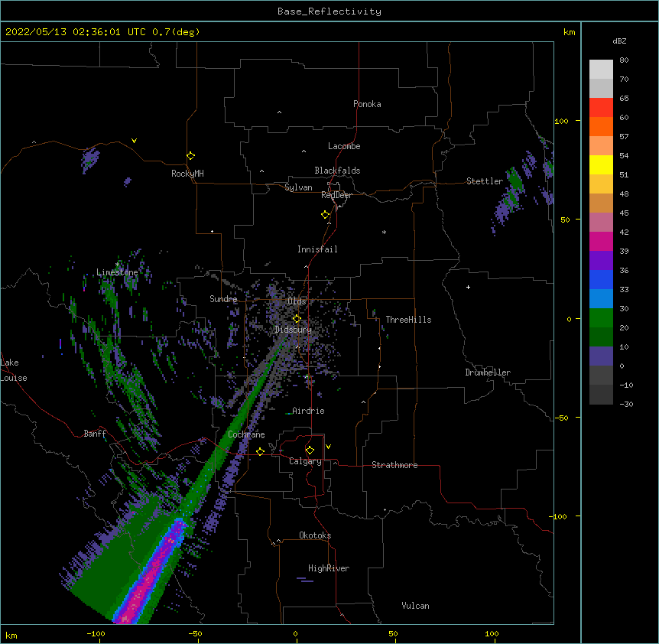Click the Stettler city label
659x644 pixels.
(484, 181)
